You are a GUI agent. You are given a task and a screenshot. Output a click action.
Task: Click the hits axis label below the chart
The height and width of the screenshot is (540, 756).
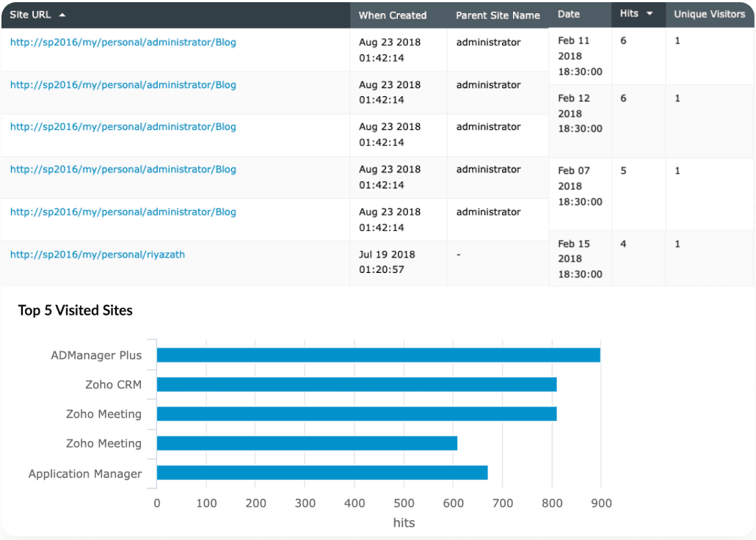[x=404, y=522]
